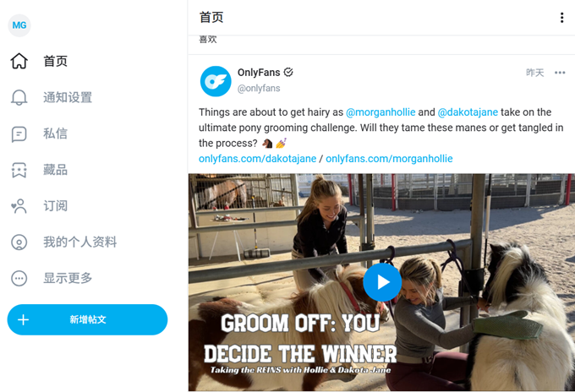Open the post's horizontal three-dot options
The height and width of the screenshot is (392, 575).
560,73
